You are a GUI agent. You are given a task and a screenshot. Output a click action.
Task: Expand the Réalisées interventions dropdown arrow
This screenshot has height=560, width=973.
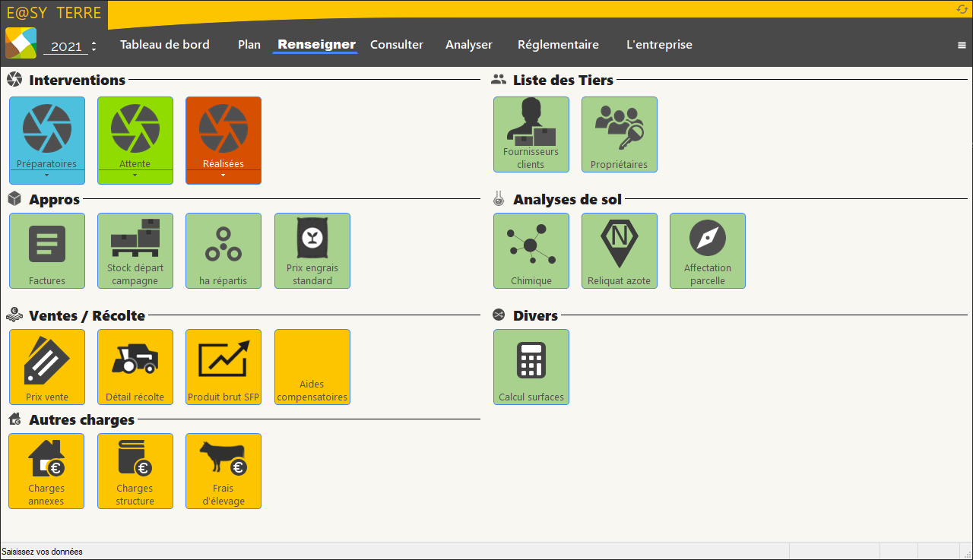pos(223,176)
